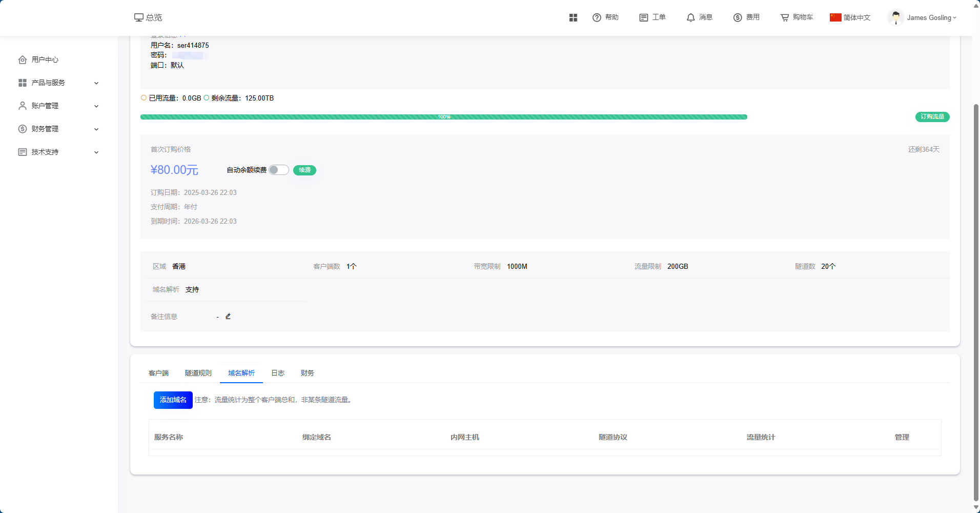Click the 绑定域名 column header

pos(317,437)
